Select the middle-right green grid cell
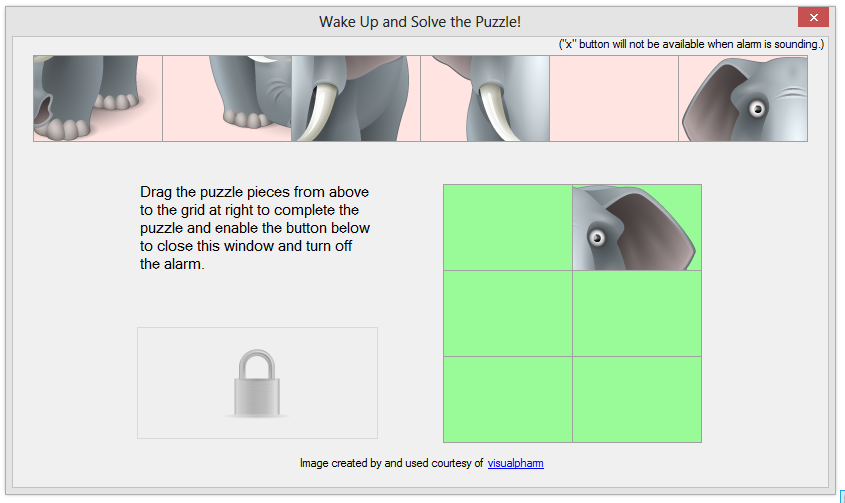The height and width of the screenshot is (503, 845). (637, 313)
